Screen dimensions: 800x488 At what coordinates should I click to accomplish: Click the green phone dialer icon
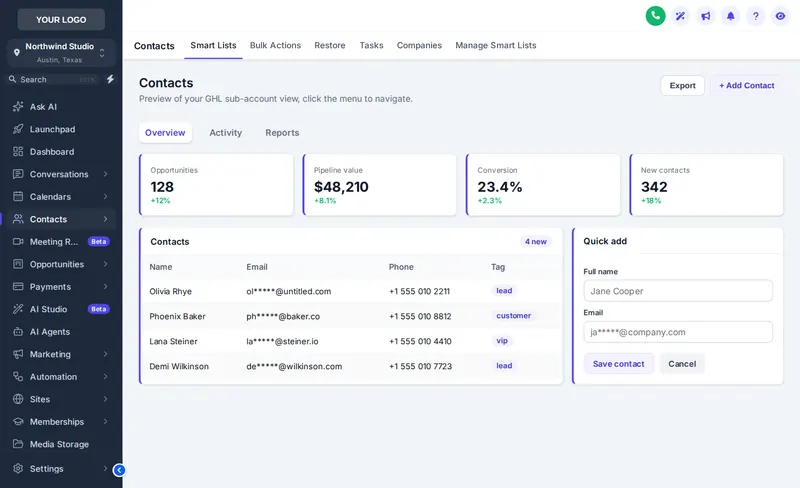pyautogui.click(x=655, y=16)
